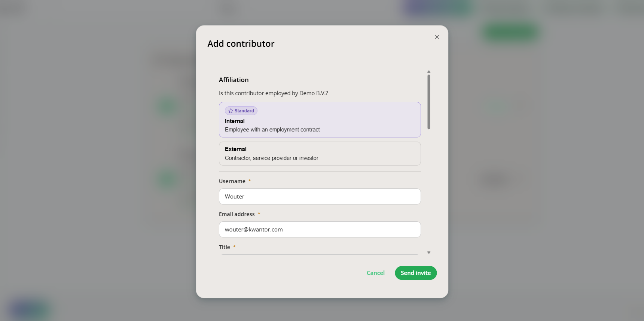Image resolution: width=644 pixels, height=321 pixels.
Task: Click the star icon on the Standard badge
Action: [x=230, y=110]
